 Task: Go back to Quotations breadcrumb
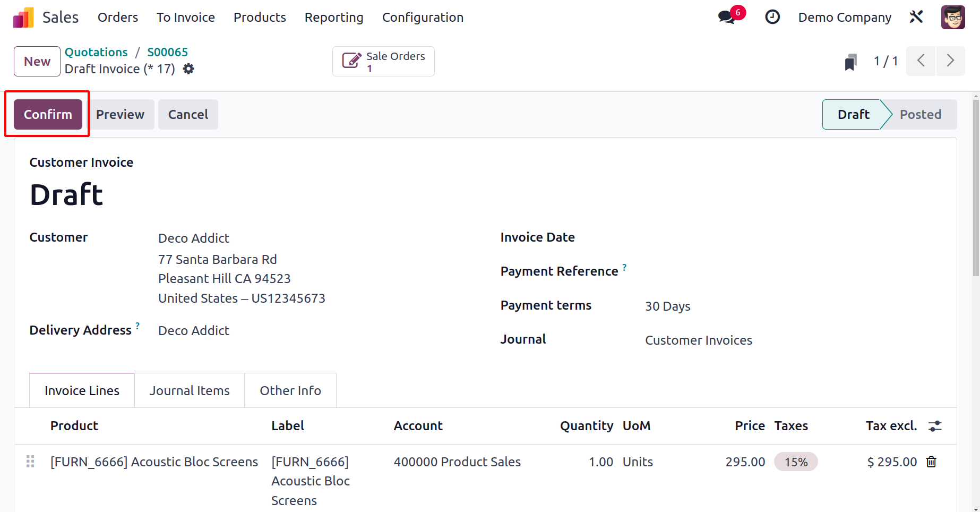click(96, 52)
